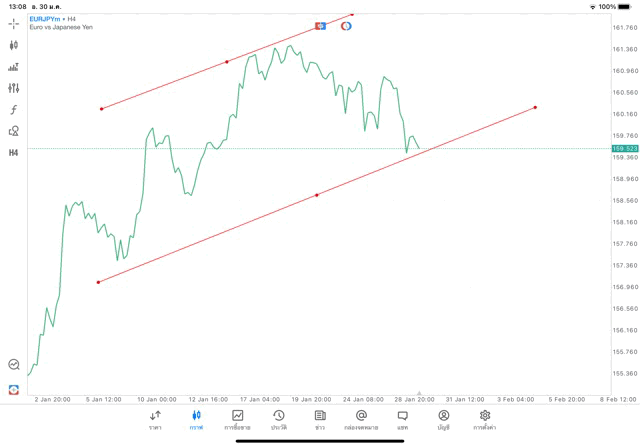
Task: Open the chart settings sliders icon
Action: (x=14, y=88)
